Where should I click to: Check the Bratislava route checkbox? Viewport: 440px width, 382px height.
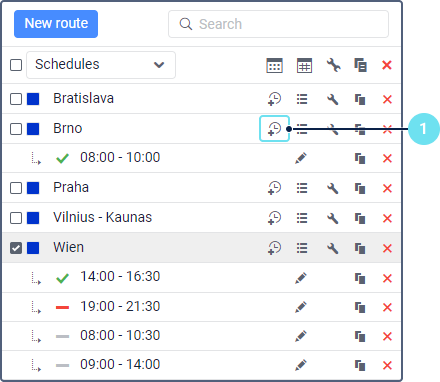click(x=16, y=99)
